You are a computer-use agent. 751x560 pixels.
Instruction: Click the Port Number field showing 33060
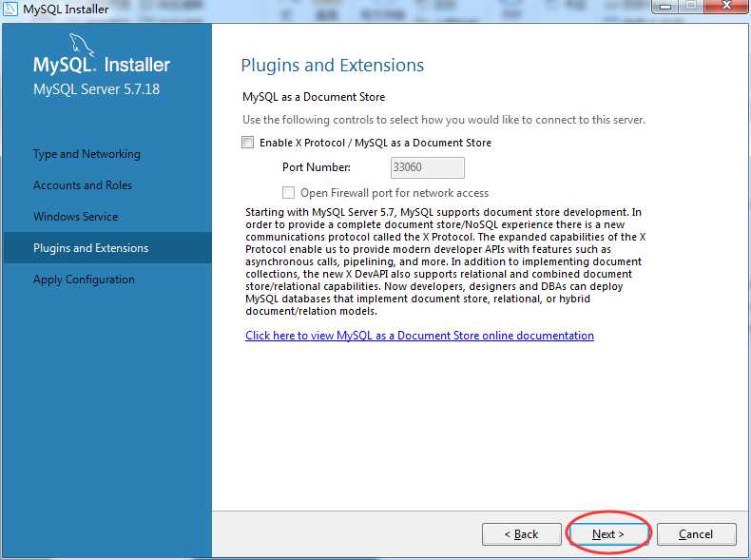[427, 167]
